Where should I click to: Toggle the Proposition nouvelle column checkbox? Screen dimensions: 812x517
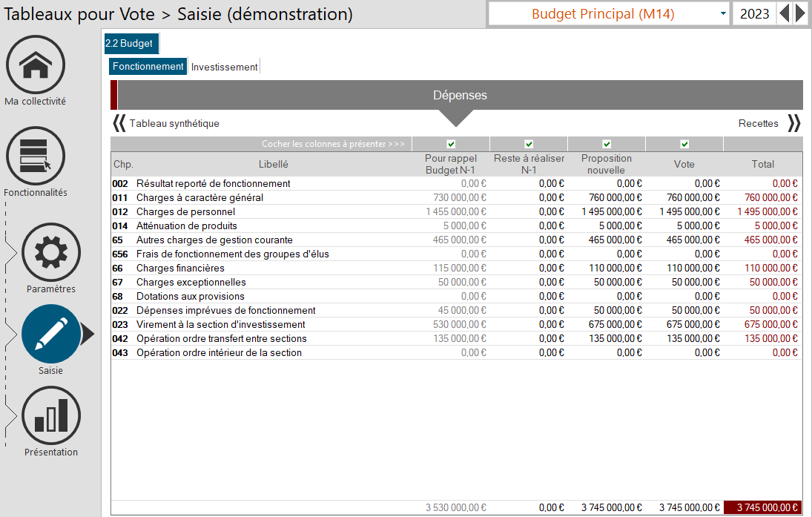[607, 144]
